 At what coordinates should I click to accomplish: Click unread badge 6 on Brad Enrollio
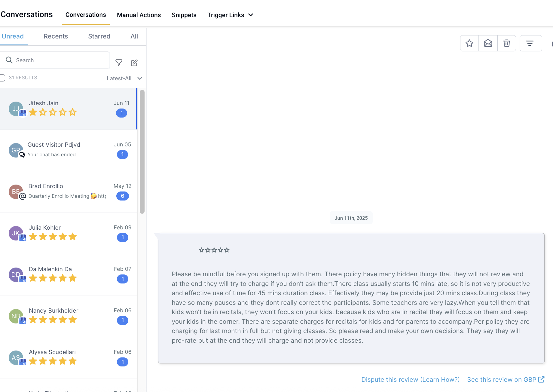point(123,196)
